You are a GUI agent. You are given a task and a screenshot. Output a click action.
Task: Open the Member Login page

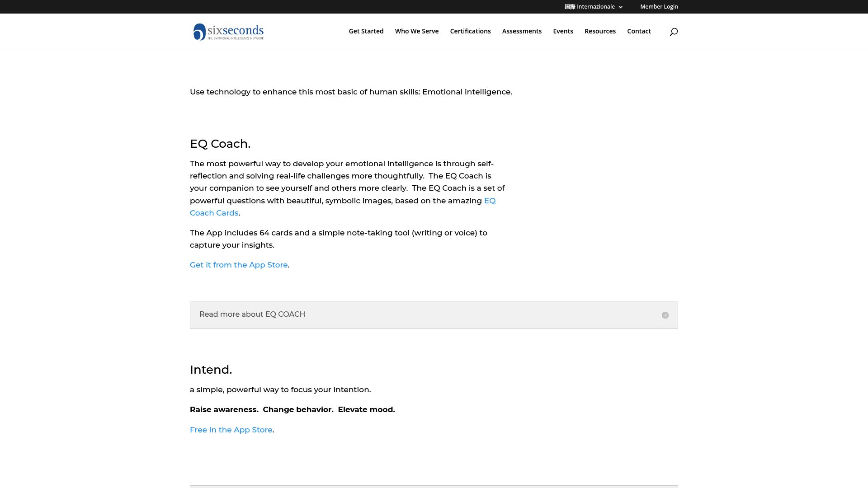[659, 7]
